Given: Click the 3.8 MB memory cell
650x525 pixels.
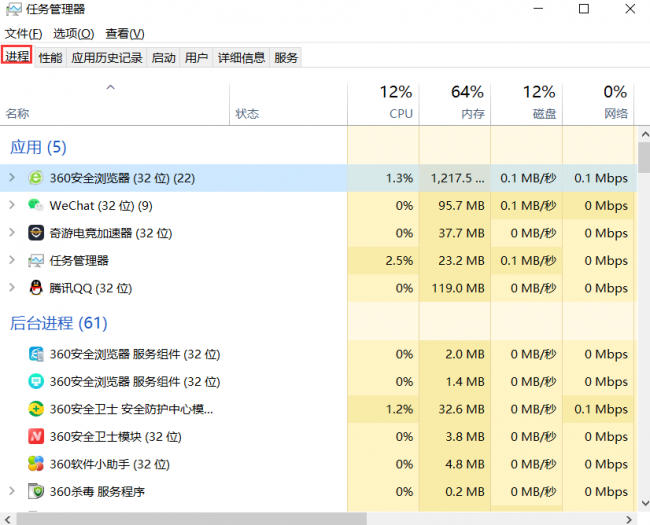Looking at the screenshot, I should point(455,437).
